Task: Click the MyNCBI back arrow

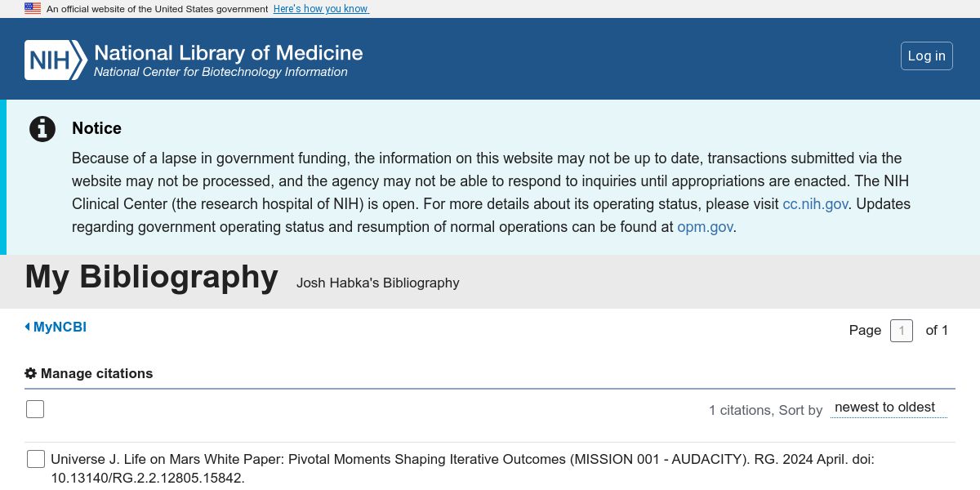Action: [28, 327]
